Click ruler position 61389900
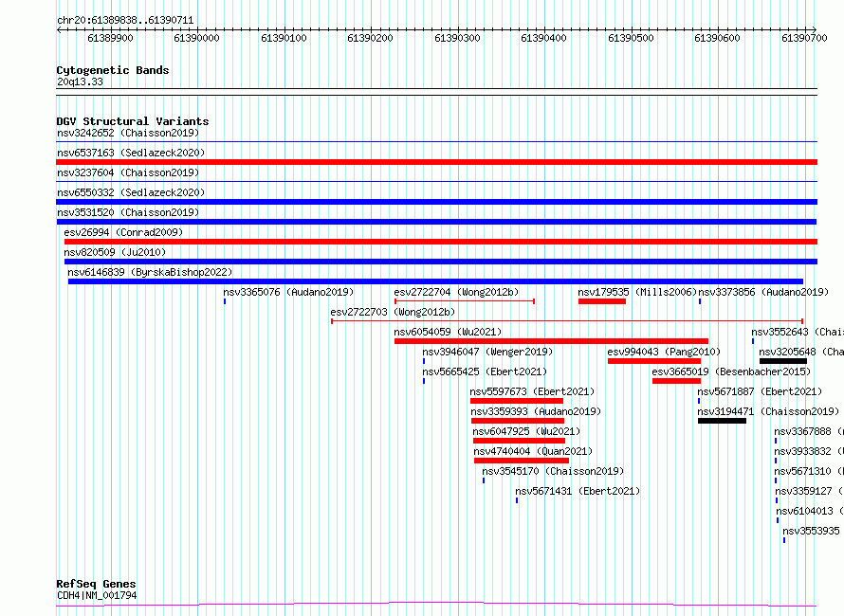 [x=110, y=38]
